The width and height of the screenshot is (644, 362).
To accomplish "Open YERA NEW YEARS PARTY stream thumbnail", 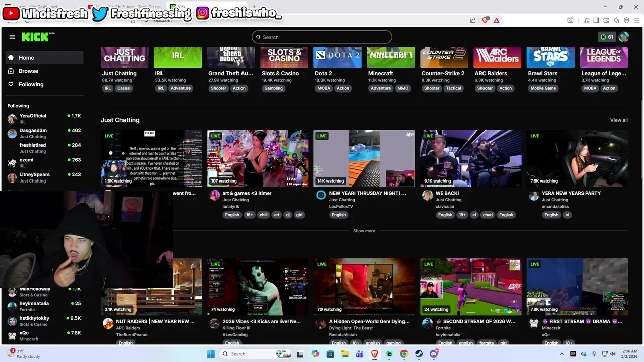I will coord(578,158).
